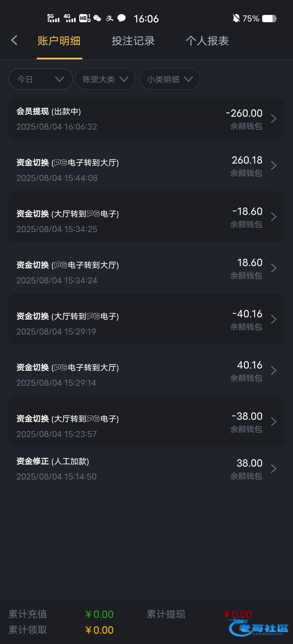Switch to the 投注记录 tab

coord(133,41)
